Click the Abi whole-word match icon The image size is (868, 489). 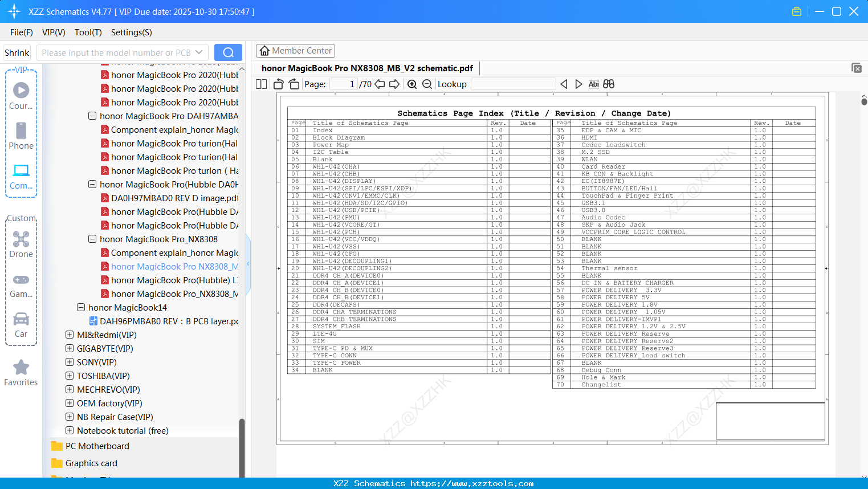coord(593,84)
